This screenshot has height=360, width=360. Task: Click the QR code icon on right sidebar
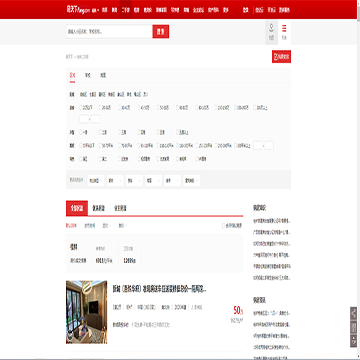353,327
